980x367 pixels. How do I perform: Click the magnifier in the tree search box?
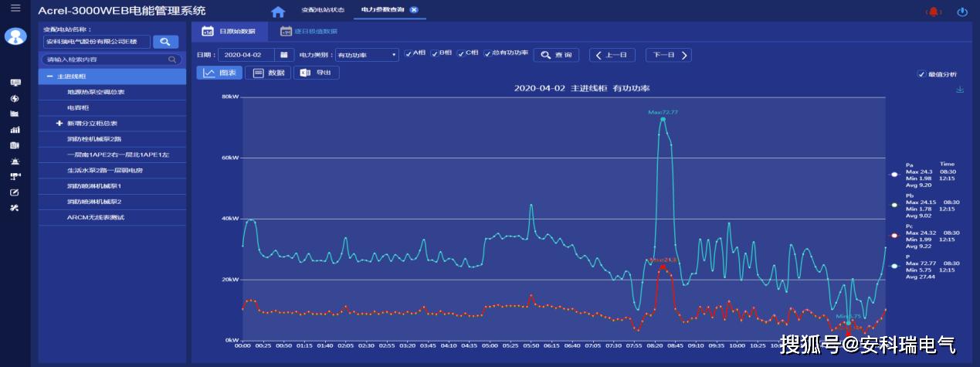(x=172, y=59)
